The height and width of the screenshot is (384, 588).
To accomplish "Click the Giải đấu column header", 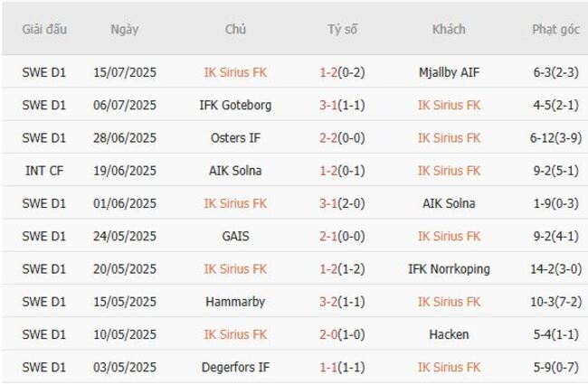I will click(x=44, y=30).
